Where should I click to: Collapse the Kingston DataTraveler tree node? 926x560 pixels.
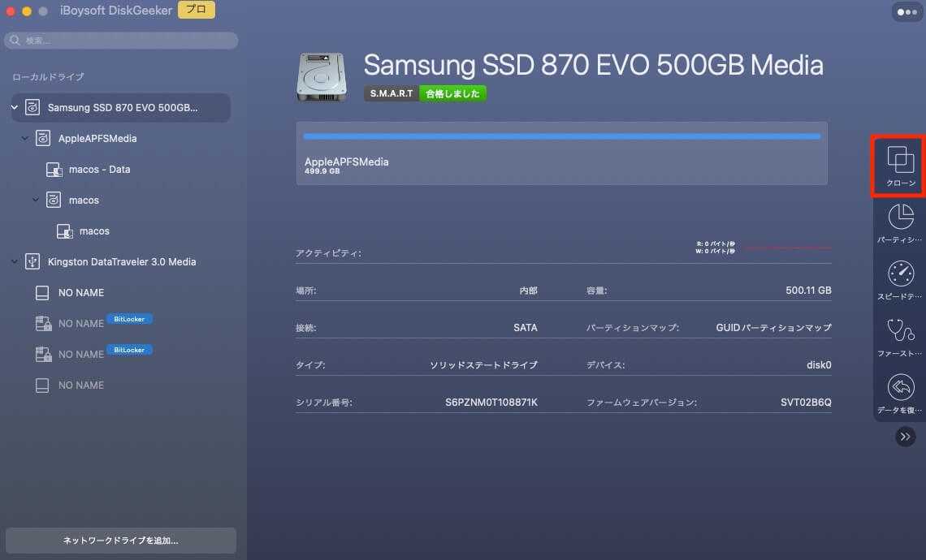pos(14,261)
